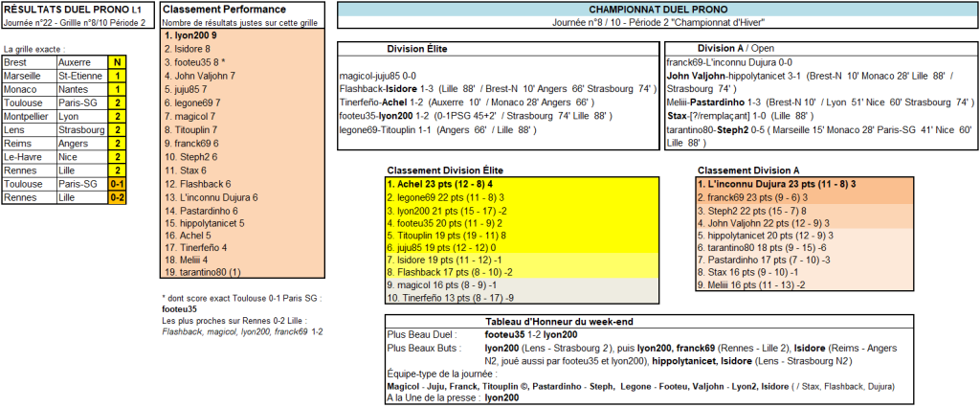Select the 'Lens' cell in the grid
Screen dimensions: 980x408
[x=29, y=130]
